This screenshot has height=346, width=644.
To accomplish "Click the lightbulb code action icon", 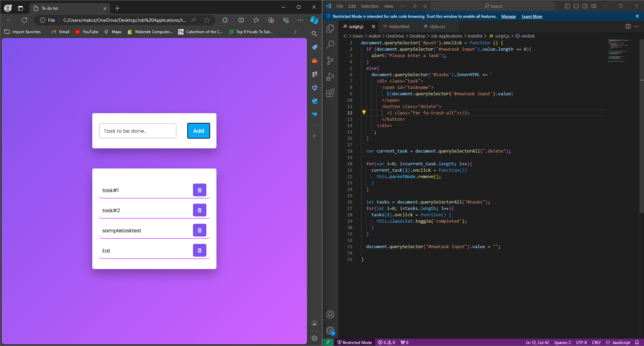I will [x=364, y=113].
